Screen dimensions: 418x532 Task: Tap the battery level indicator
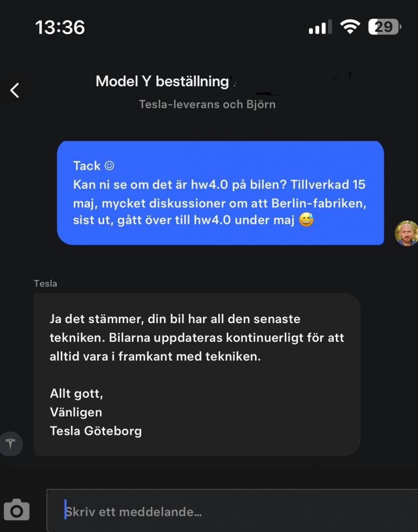(384, 26)
